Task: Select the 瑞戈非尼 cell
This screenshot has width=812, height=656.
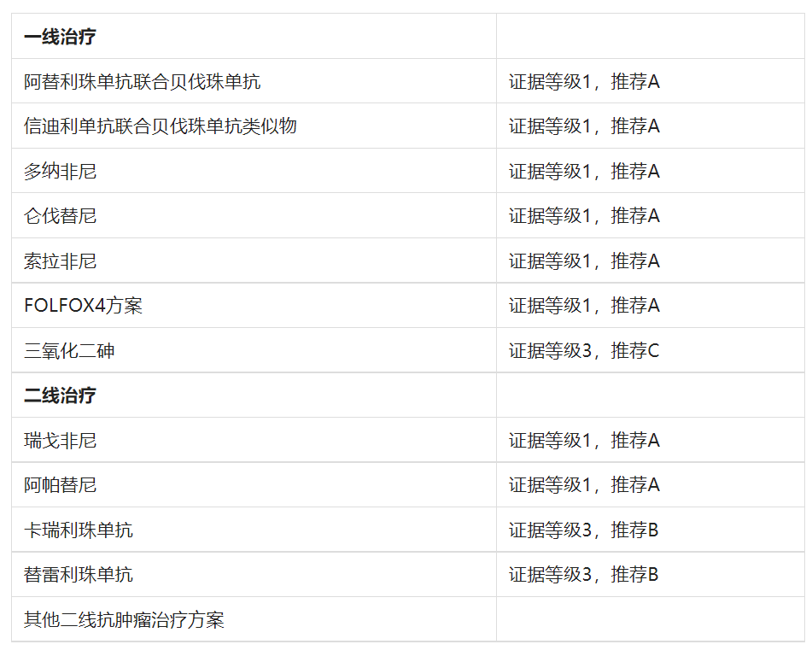Action: tap(61, 441)
